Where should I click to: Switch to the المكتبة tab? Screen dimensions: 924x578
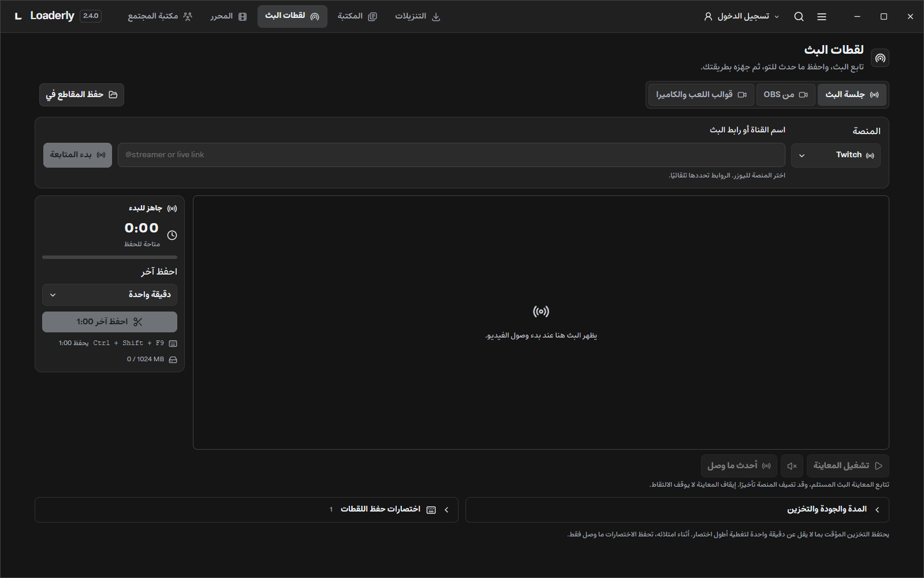tap(357, 17)
